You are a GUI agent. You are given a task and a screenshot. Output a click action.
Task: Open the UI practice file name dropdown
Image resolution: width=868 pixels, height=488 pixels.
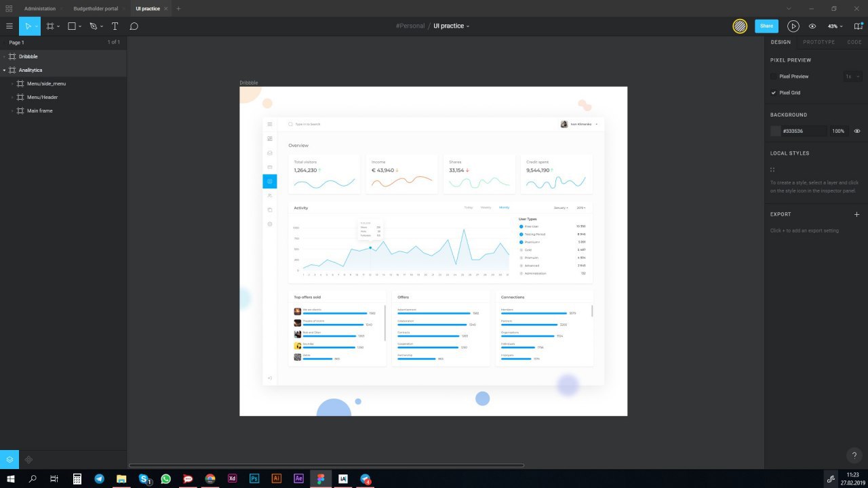452,26
